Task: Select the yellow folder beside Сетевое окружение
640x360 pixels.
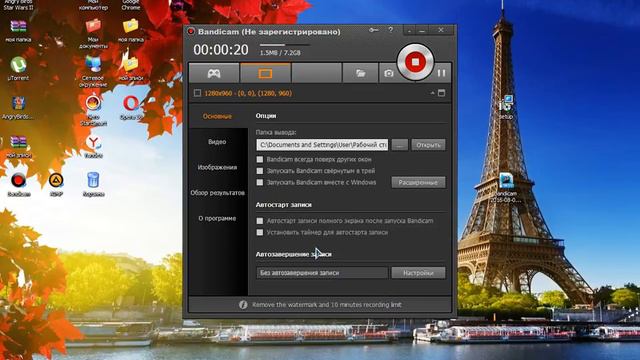Action: 131,68
